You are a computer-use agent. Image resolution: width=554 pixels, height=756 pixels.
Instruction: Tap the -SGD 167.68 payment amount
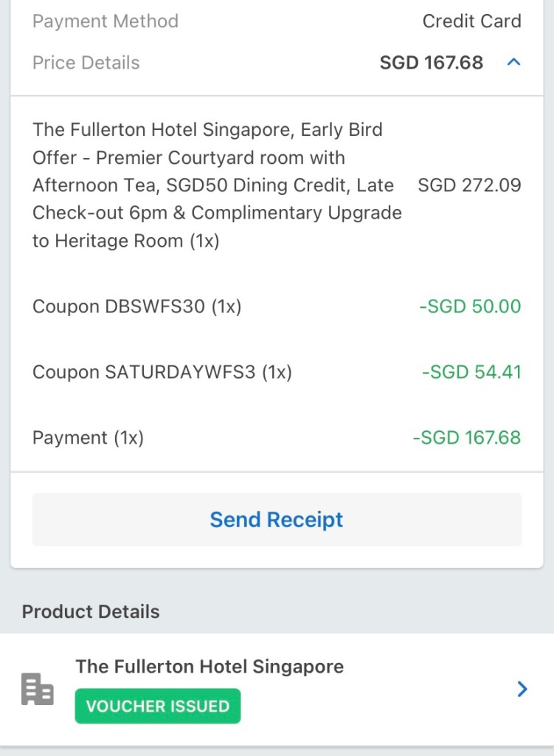466,438
